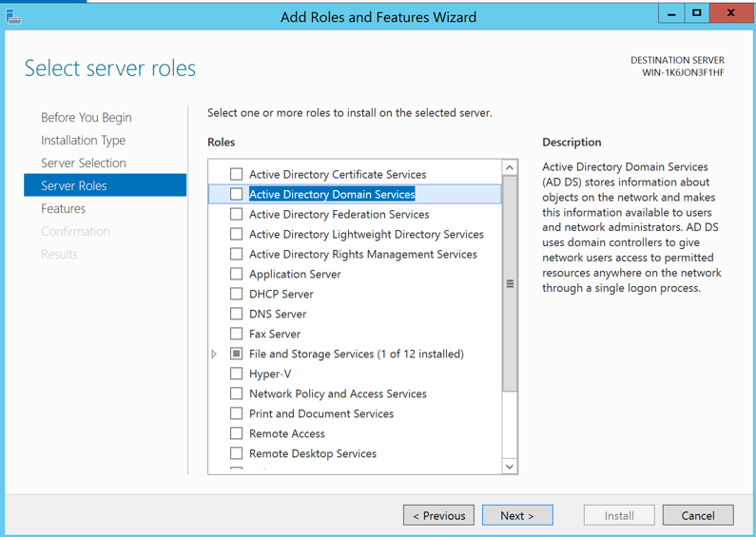Go to the Features step
The width and height of the screenshot is (756, 537).
tap(63, 208)
